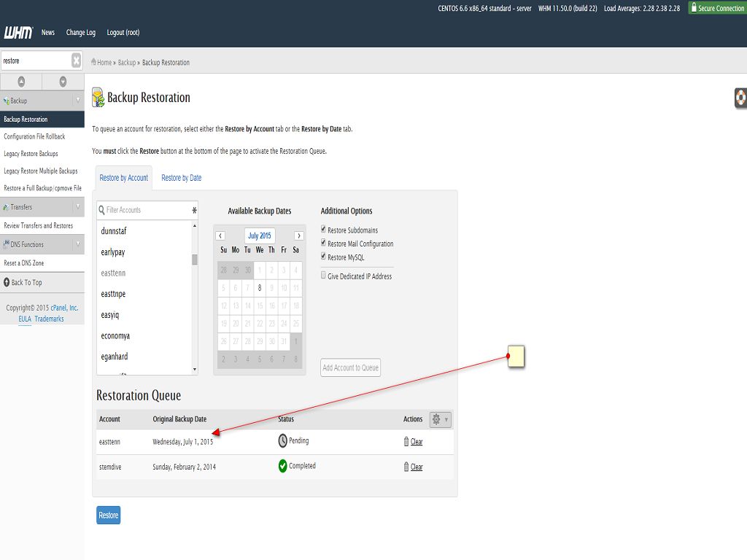Click Clear link for easttenn
Viewport: 747px width, 560px height.
coord(417,441)
